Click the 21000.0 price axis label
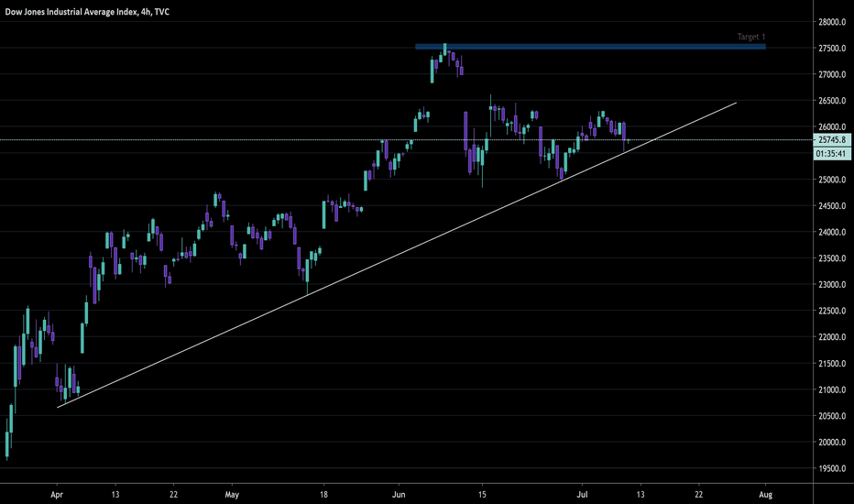The image size is (854, 504). [x=832, y=389]
